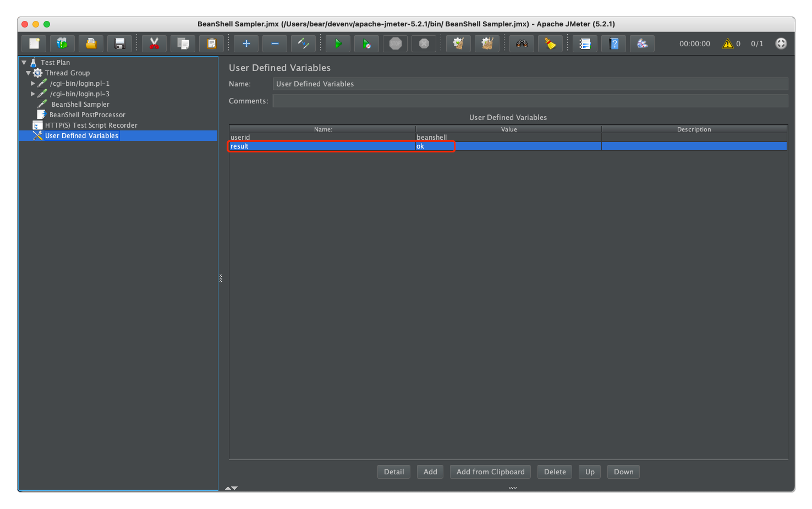The height and width of the screenshot is (509, 812).
Task: Click the Value column header
Action: 509,129
